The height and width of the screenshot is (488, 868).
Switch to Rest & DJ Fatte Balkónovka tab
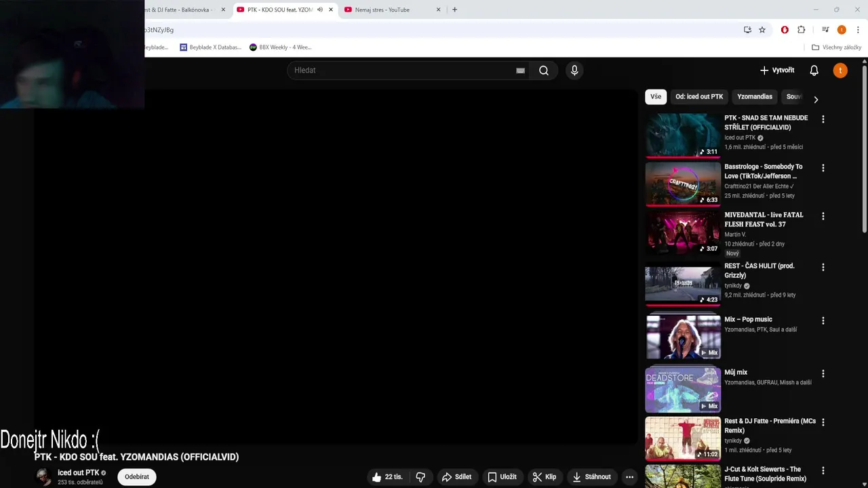pyautogui.click(x=178, y=9)
